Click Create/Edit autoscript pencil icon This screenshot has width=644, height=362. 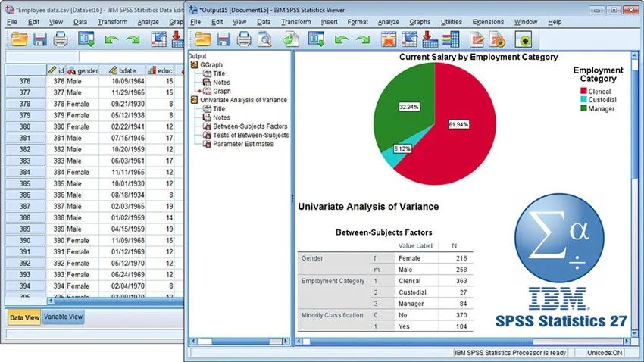(477, 39)
